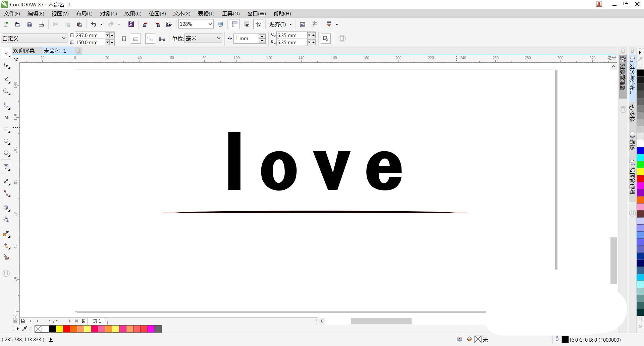Screen dimensions: 644x346
Task: Pick the Ellipse tool
Action: coord(6,141)
